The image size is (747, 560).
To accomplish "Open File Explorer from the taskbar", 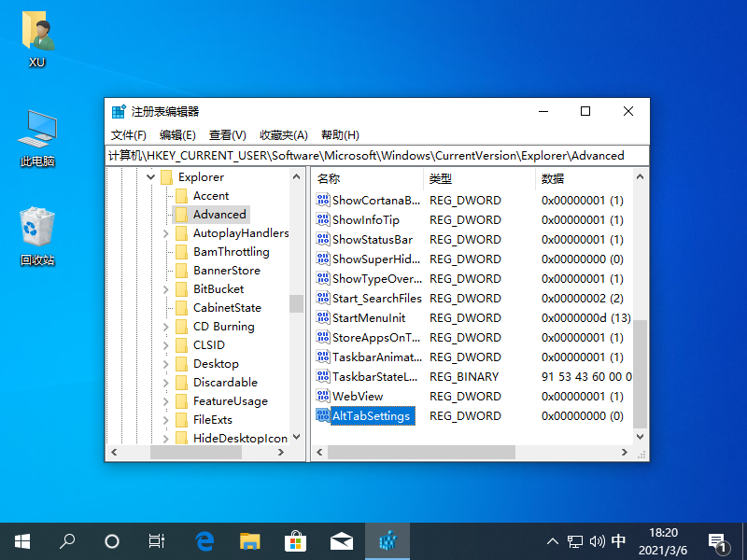I will click(x=249, y=540).
